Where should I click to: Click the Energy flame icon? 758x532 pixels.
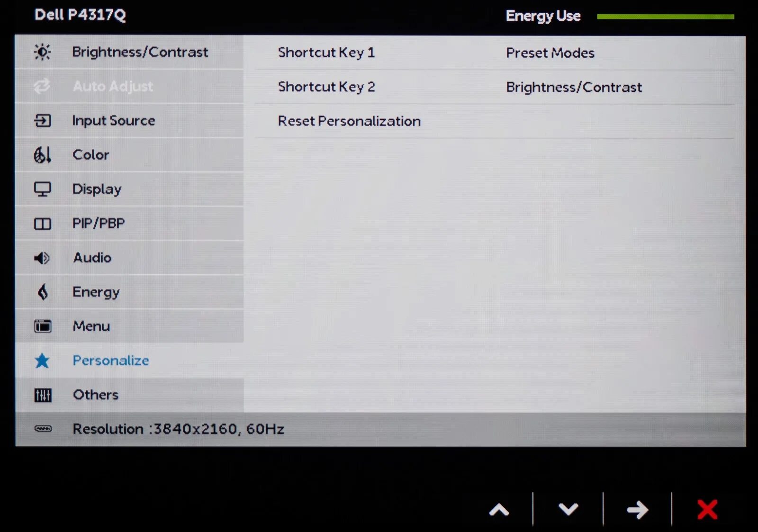(43, 292)
